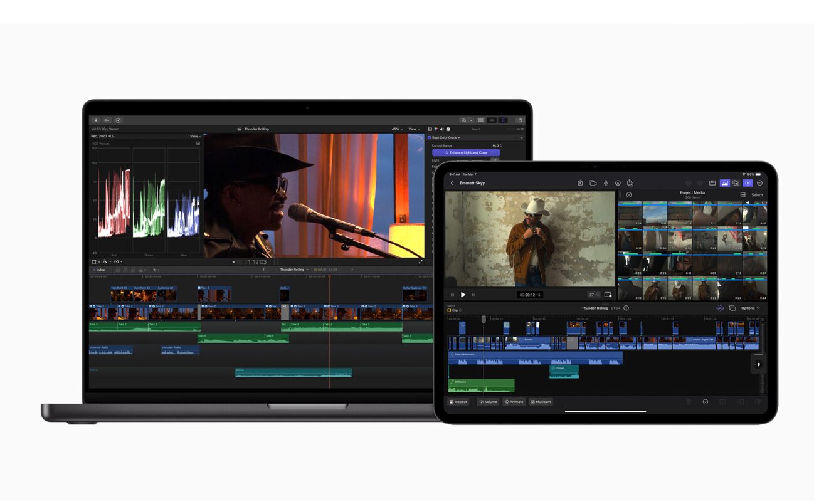Open the more ellipsis menu on iPad
This screenshot has height=504, width=814.
click(759, 183)
